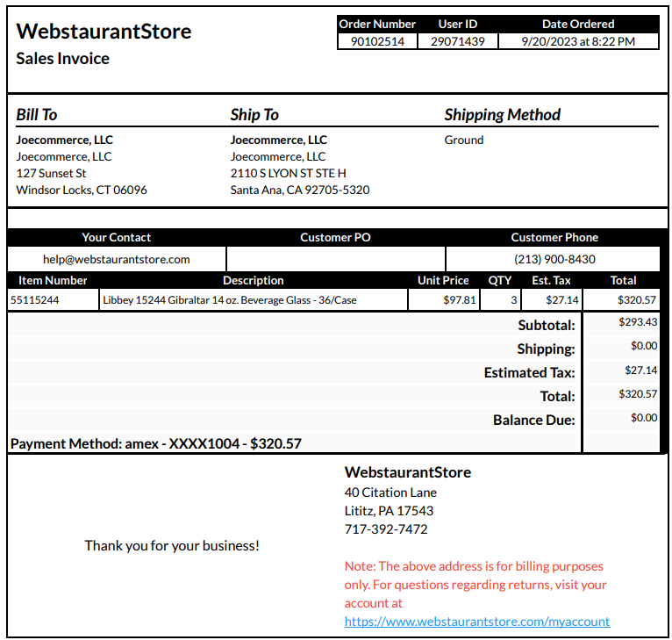
Task: Click Thank you for your business! text
Action: point(172,546)
